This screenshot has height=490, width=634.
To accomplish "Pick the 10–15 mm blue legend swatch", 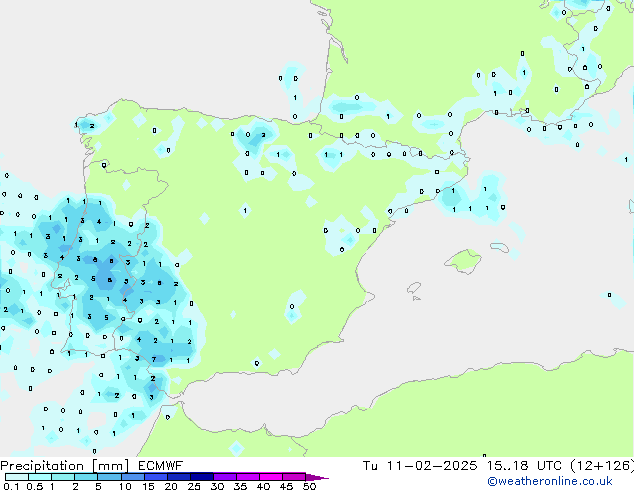I will pos(132,477).
